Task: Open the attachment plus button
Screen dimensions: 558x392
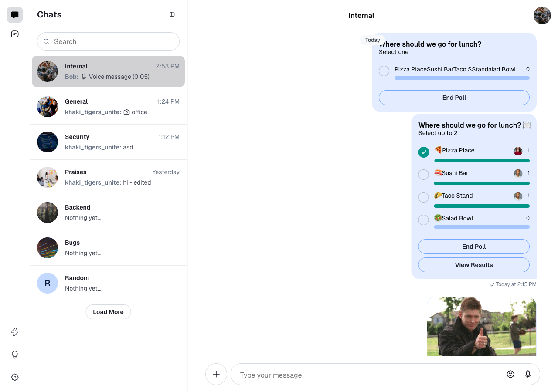Action: point(216,374)
